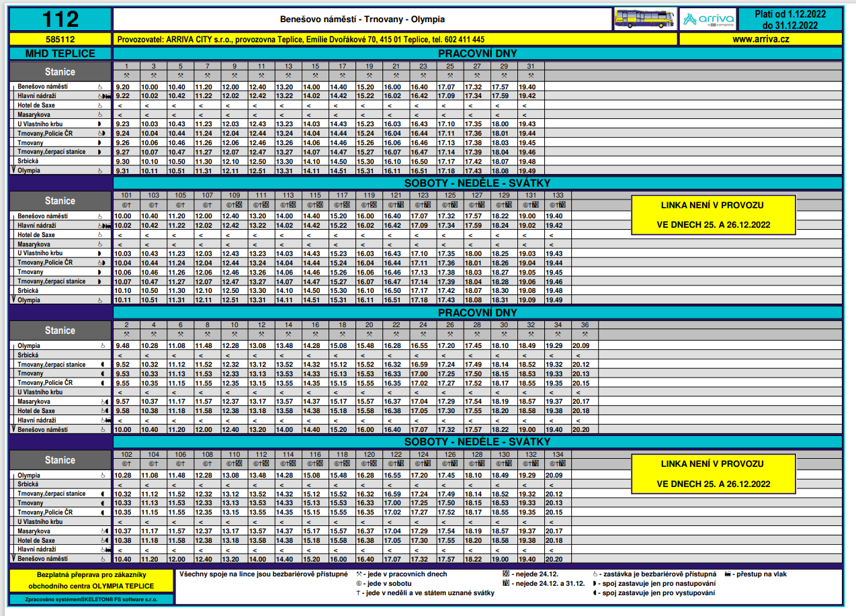Screen dimensions: 856x616
Task: Click the Saturday circle symbol in the legend
Action: (x=359, y=584)
